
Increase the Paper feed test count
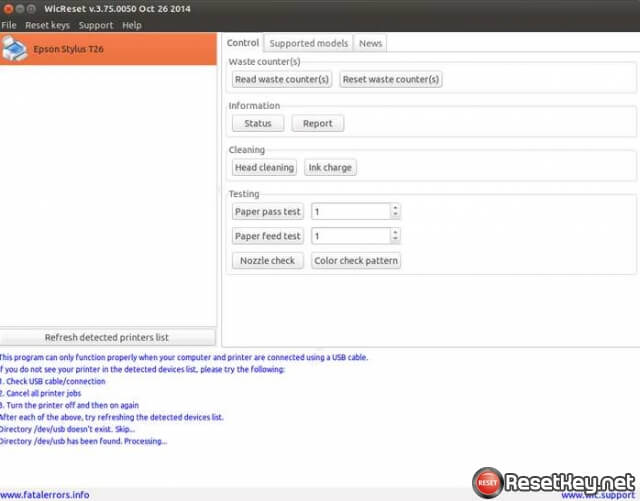click(x=395, y=232)
